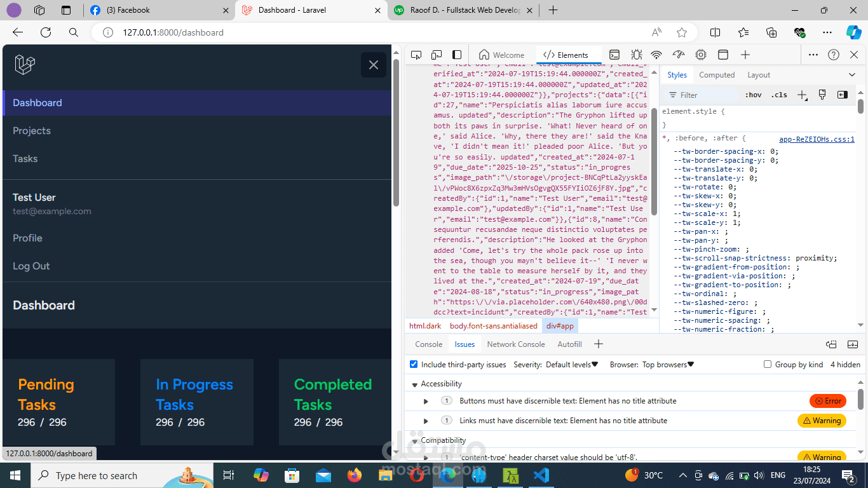Image resolution: width=868 pixels, height=488 pixels.
Task: Add more tools with the plus icon
Action: click(x=745, y=55)
